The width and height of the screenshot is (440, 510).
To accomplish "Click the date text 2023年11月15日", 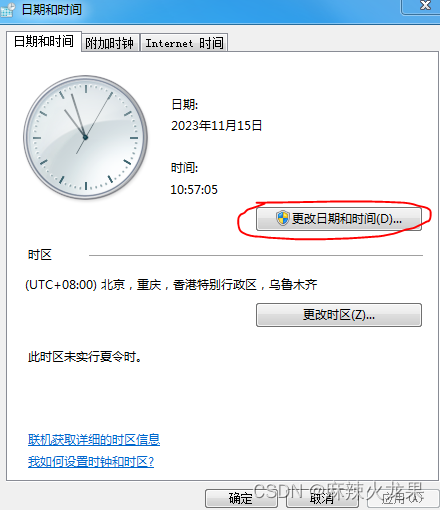I will (217, 126).
